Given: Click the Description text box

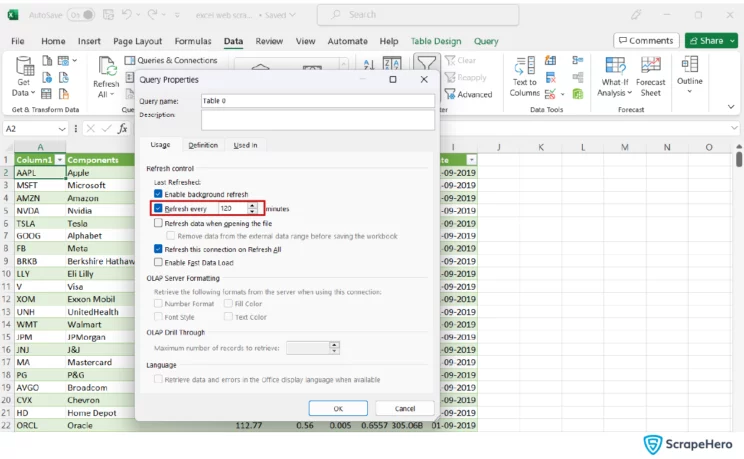Looking at the screenshot, I should pyautogui.click(x=317, y=120).
